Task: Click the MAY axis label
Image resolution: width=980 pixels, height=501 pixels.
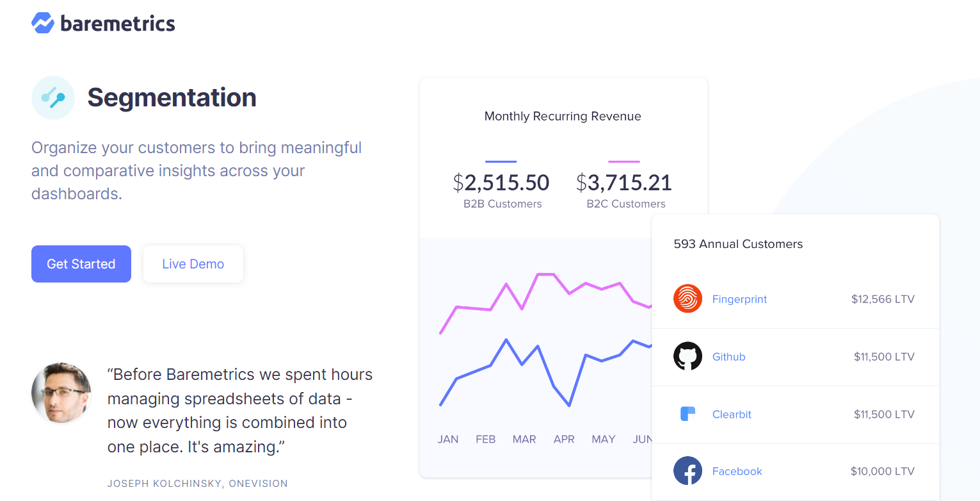Action: pos(604,439)
